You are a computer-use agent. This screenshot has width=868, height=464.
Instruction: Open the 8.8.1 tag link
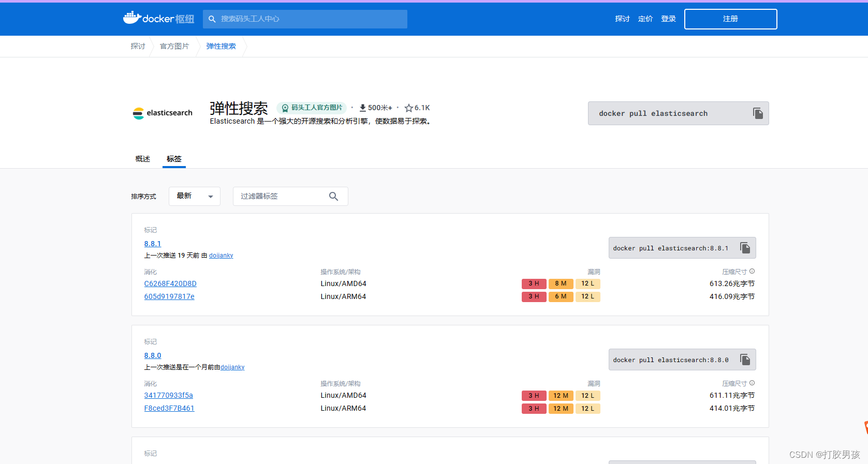(x=153, y=244)
